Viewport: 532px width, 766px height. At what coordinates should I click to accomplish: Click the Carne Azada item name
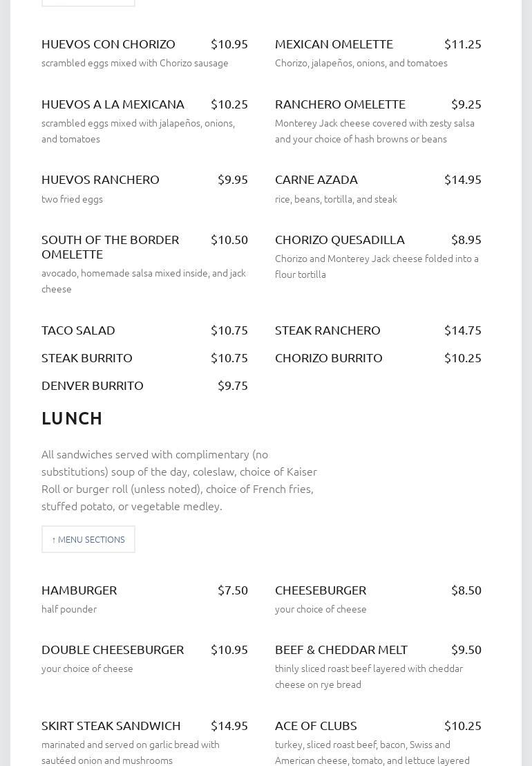(x=316, y=180)
